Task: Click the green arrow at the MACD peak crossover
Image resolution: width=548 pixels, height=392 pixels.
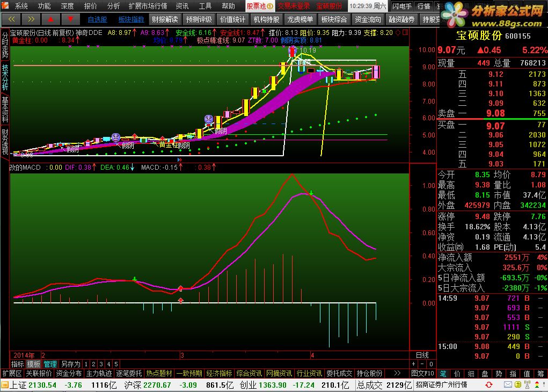Action: click(311, 193)
